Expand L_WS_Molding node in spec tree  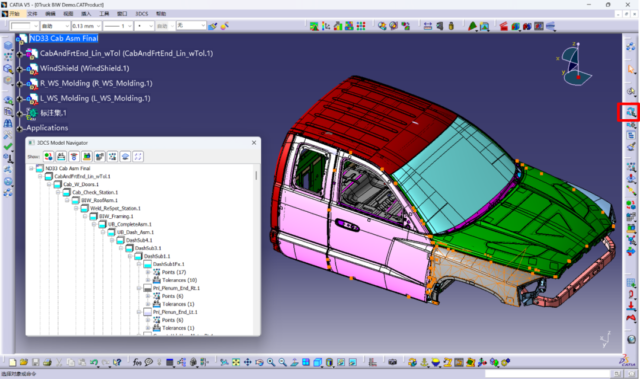[19, 99]
